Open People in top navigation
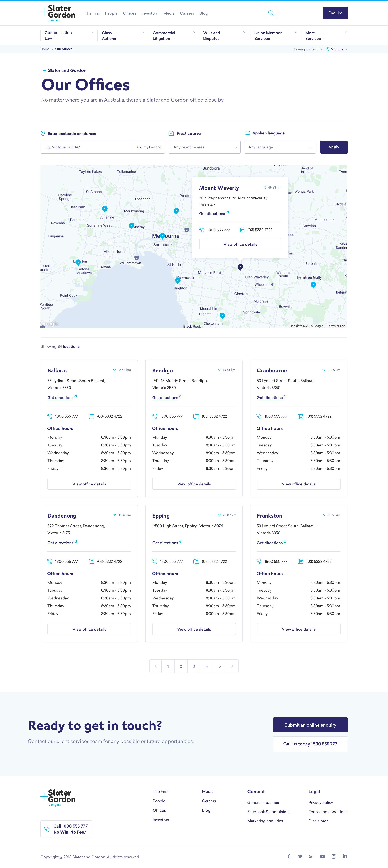This screenshot has width=388, height=868. [x=111, y=13]
